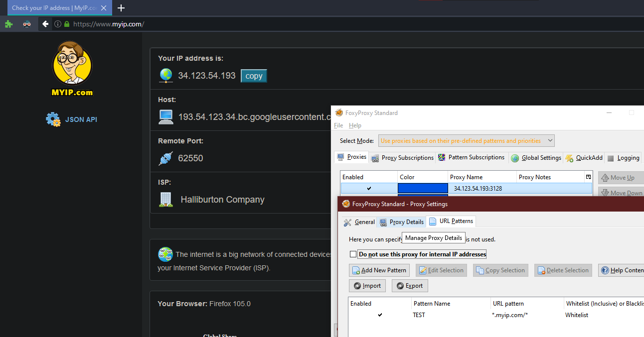The height and width of the screenshot is (337, 644).
Task: Click Edit Selection button
Action: coord(441,270)
